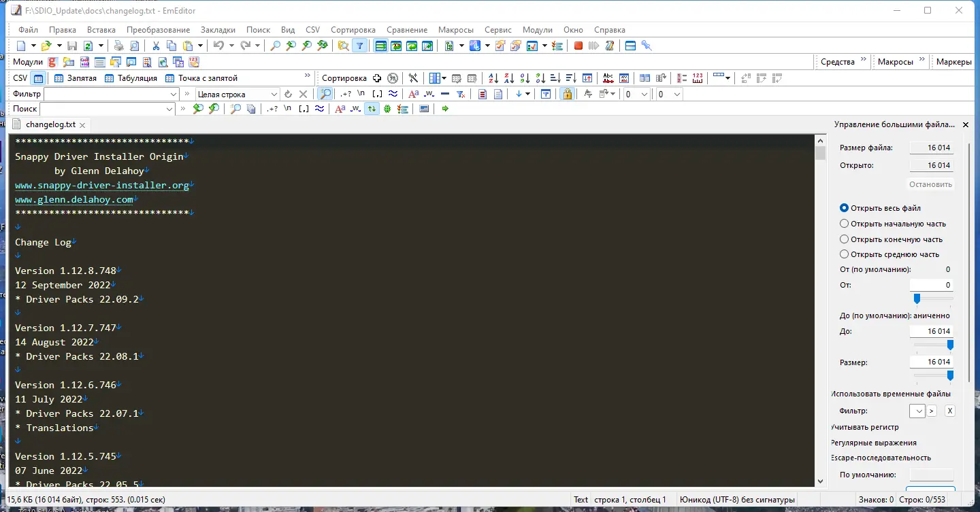
Task: Click the red Stop macro recording icon
Action: 578,46
